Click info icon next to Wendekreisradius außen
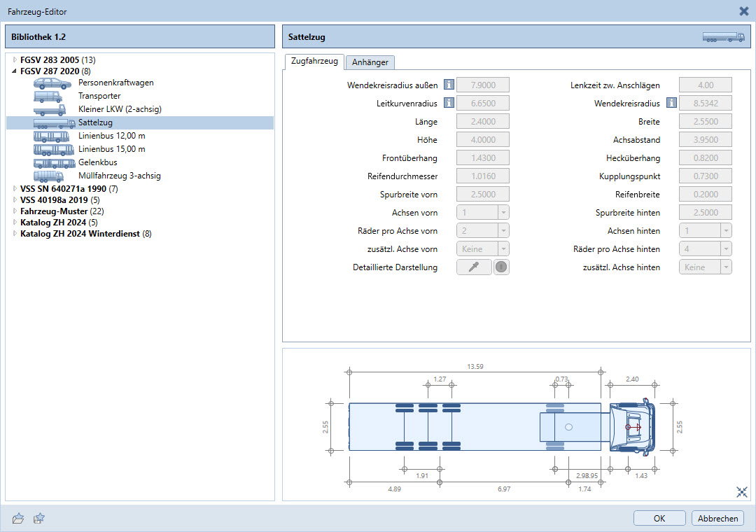 click(449, 85)
